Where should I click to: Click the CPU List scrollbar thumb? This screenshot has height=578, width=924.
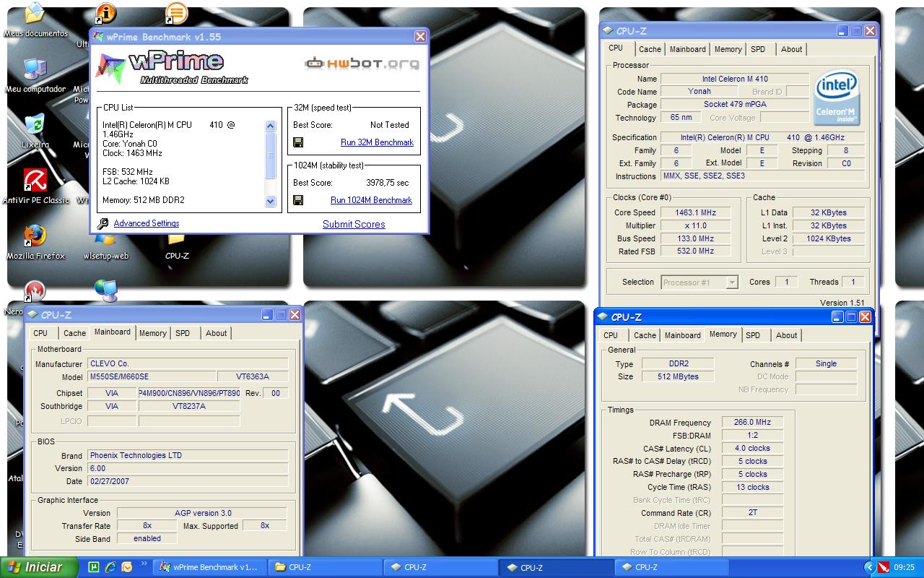tap(271, 155)
